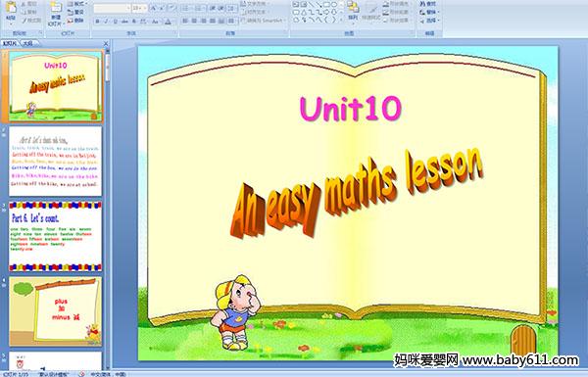The height and width of the screenshot is (377, 588).
Task: Open the Select 选择 dropdown
Action: coord(429,21)
